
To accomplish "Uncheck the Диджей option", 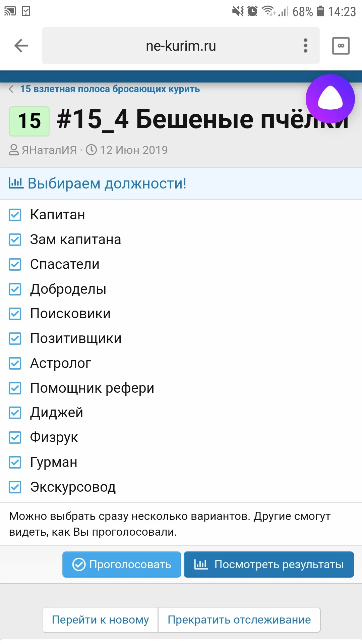I will pyautogui.click(x=15, y=413).
